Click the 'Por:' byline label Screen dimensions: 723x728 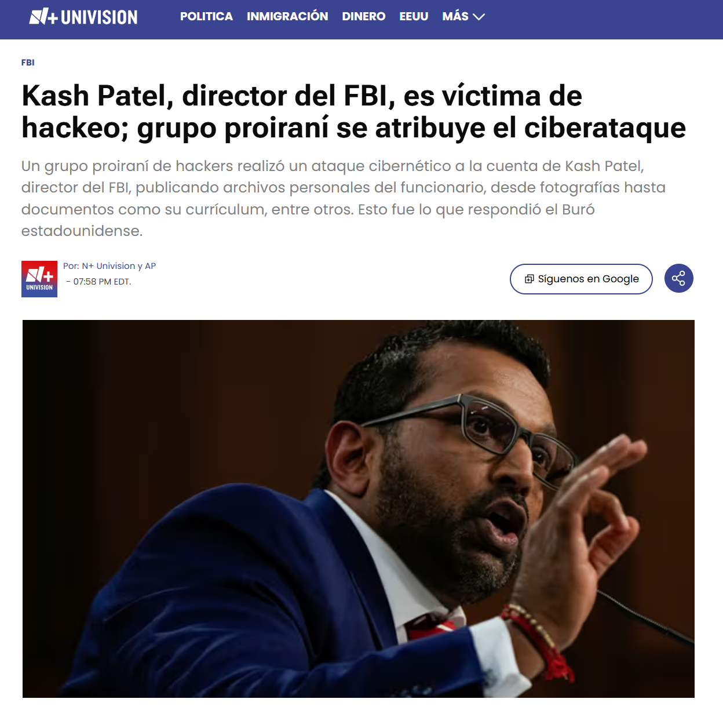coord(71,266)
